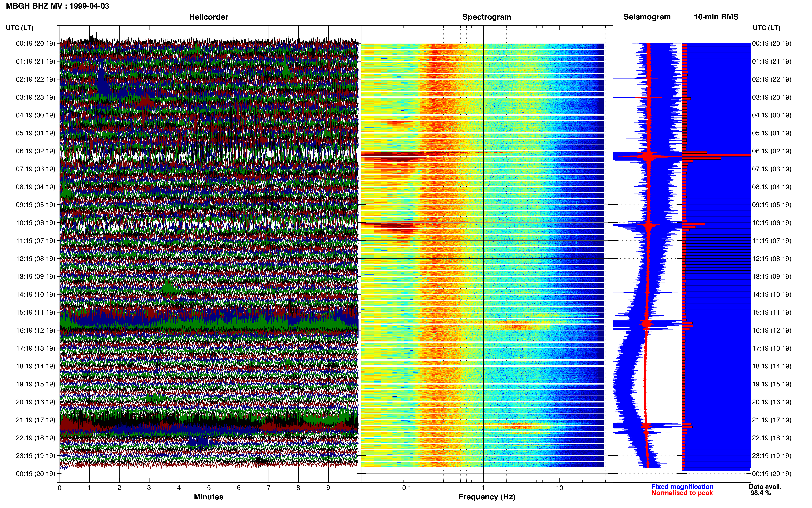This screenshot has height=508, width=812.
Task: Click the '98.4 %' data availability value
Action: tap(761, 493)
